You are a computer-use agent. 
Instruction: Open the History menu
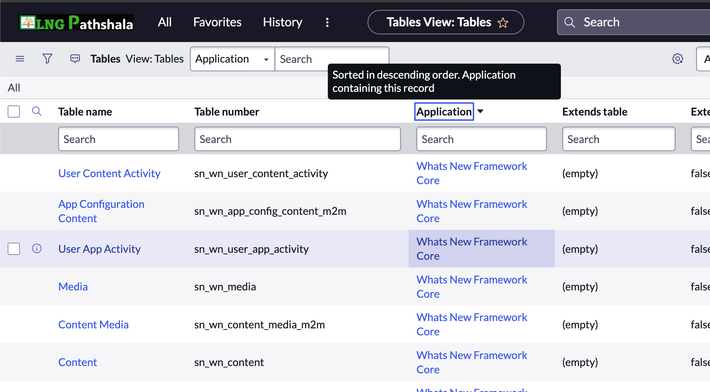(283, 22)
